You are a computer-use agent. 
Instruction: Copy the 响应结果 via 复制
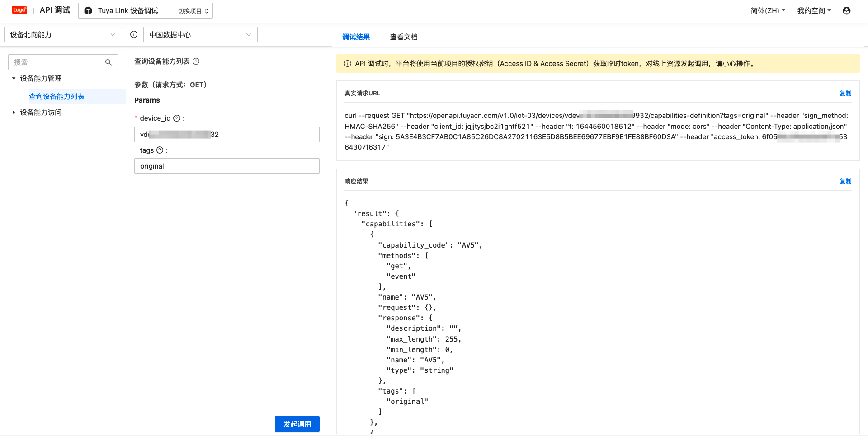click(x=845, y=181)
